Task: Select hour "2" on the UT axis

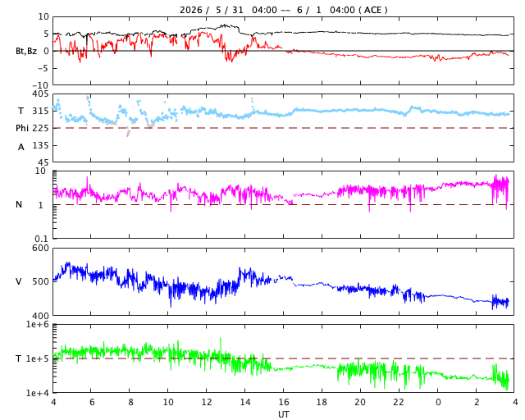Action: [x=477, y=402]
